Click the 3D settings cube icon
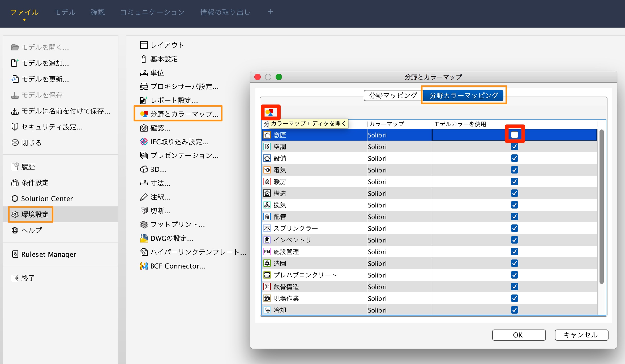Image resolution: width=625 pixels, height=364 pixels. point(144,169)
